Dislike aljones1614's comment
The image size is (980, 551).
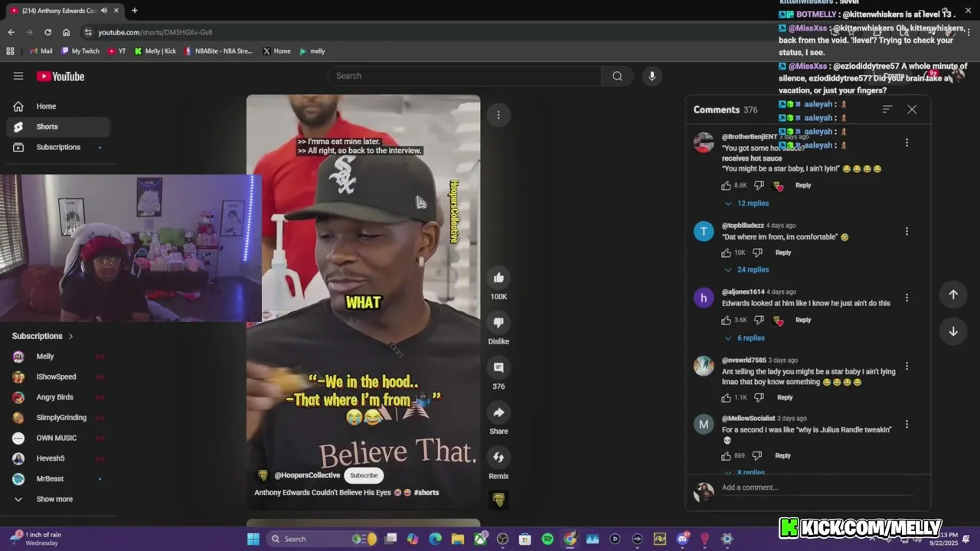click(x=759, y=320)
